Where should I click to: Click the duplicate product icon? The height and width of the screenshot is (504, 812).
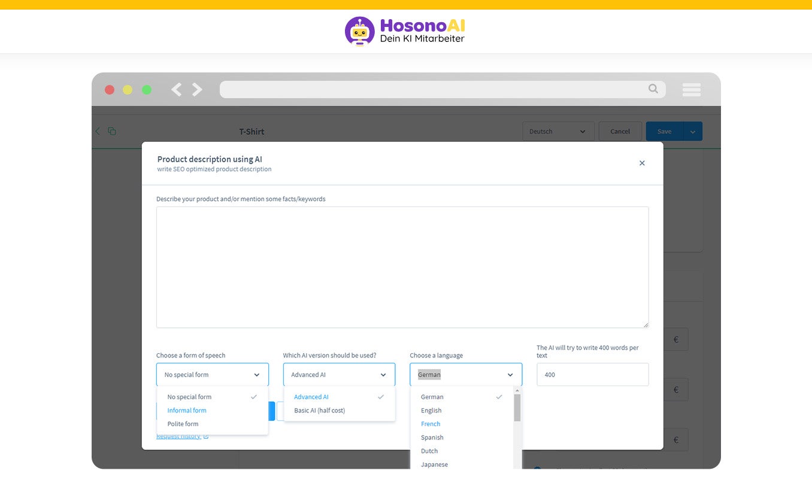tap(112, 131)
